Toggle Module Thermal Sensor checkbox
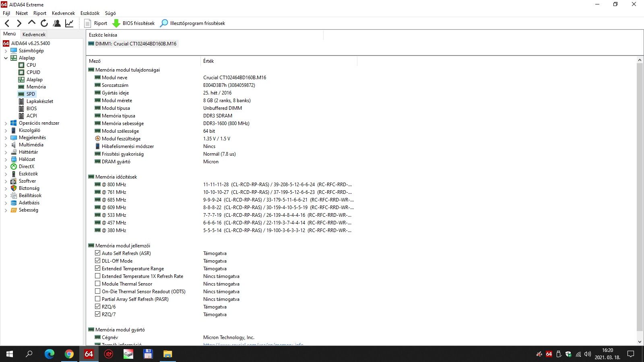Image resolution: width=644 pixels, height=362 pixels. click(97, 284)
